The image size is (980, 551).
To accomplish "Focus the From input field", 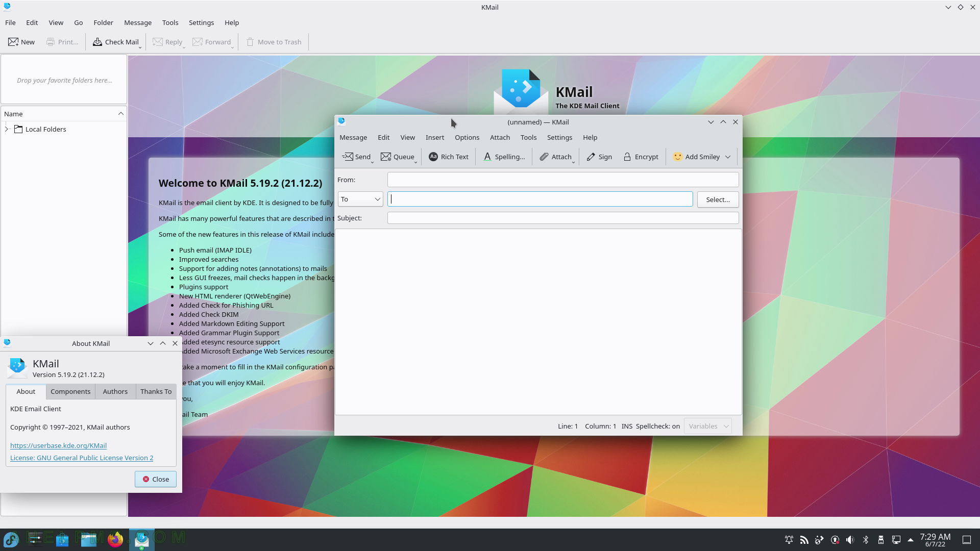I will pyautogui.click(x=562, y=180).
